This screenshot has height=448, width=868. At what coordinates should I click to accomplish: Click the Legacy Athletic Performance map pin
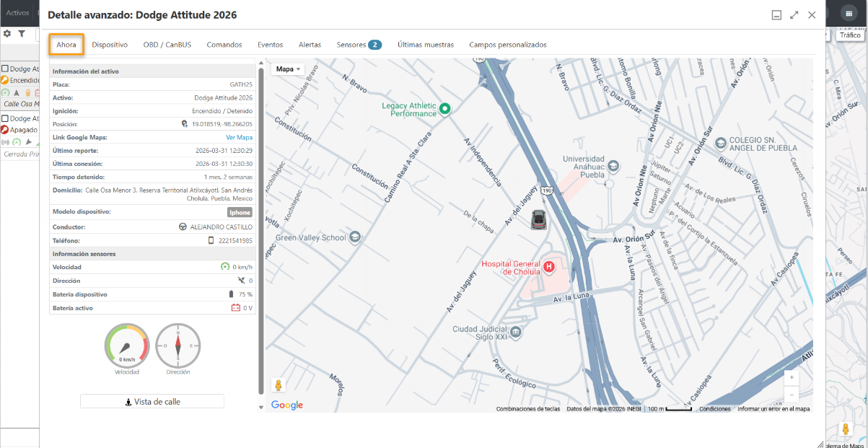[x=445, y=109]
